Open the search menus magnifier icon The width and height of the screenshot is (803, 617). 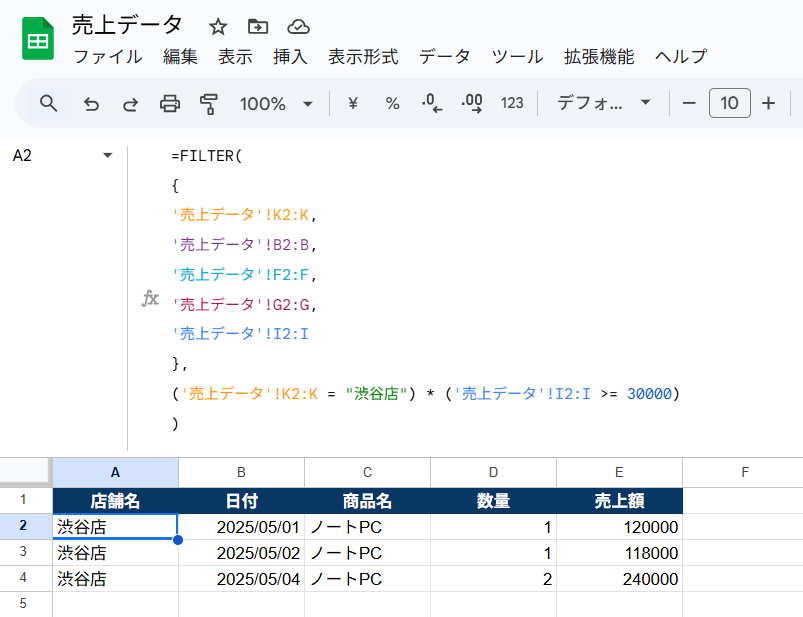tap(49, 103)
